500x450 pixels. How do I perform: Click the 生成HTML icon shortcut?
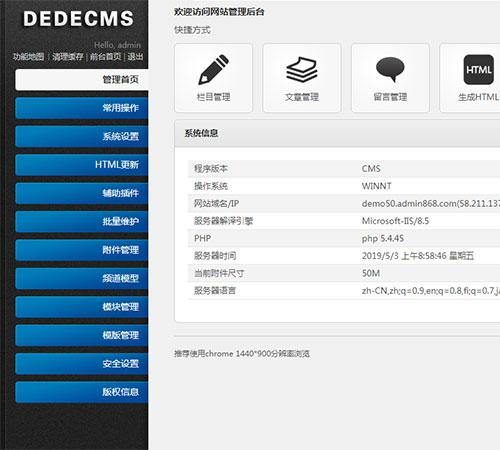tap(478, 69)
